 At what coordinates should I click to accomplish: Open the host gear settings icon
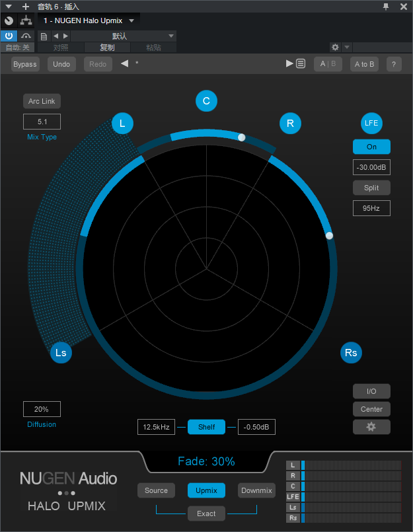click(x=335, y=47)
